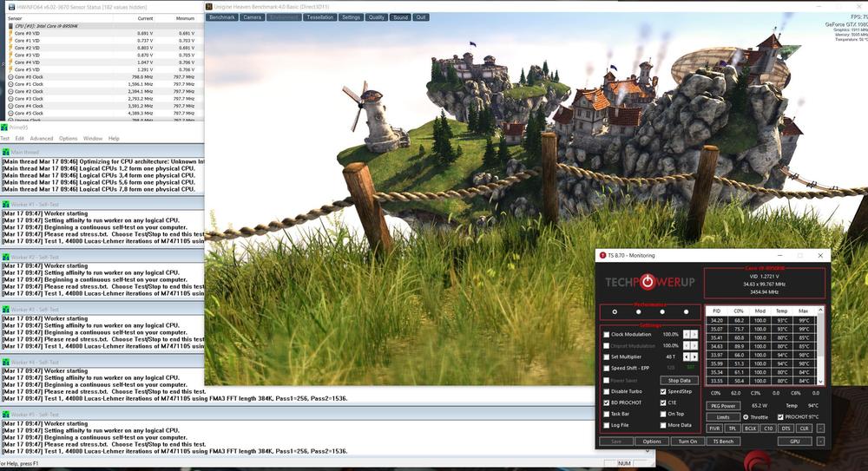Enable the Disable Turbo checkbox
The width and height of the screenshot is (868, 471).
pyautogui.click(x=607, y=391)
